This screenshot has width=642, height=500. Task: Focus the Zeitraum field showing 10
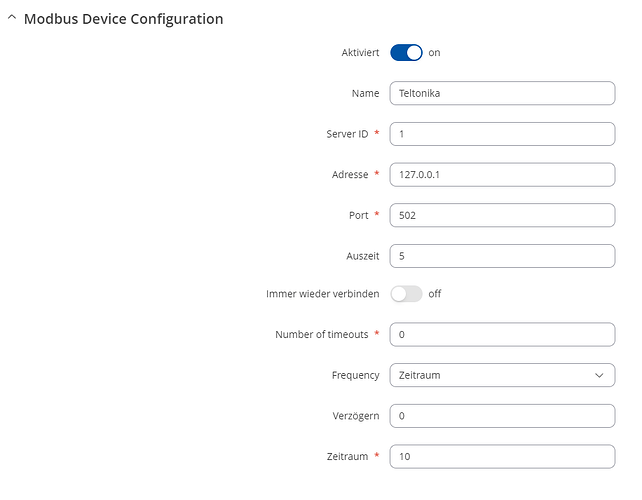[x=502, y=457]
